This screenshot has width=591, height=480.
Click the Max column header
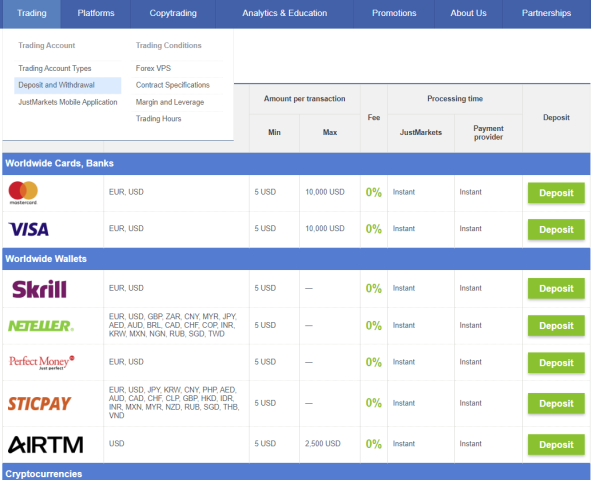329,132
